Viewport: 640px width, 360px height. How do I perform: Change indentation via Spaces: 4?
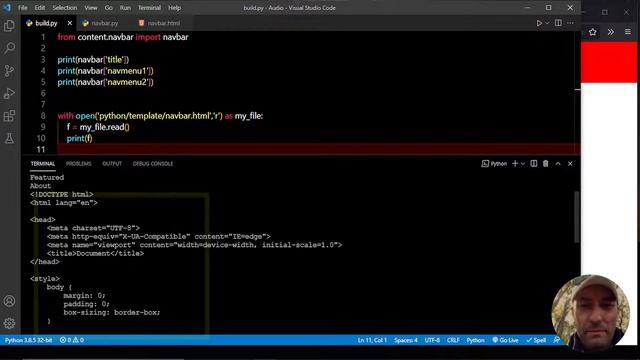(406, 340)
